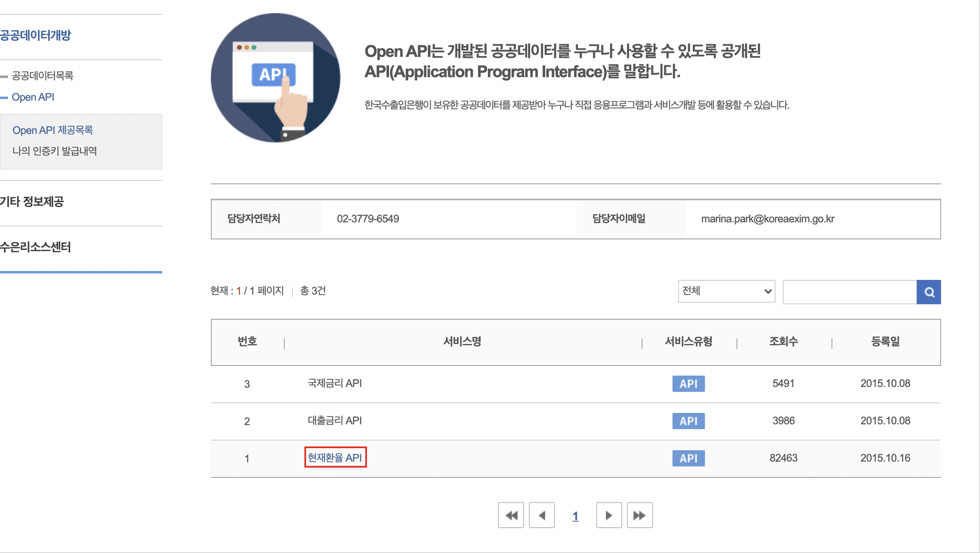Go to next page arrow

click(x=609, y=515)
